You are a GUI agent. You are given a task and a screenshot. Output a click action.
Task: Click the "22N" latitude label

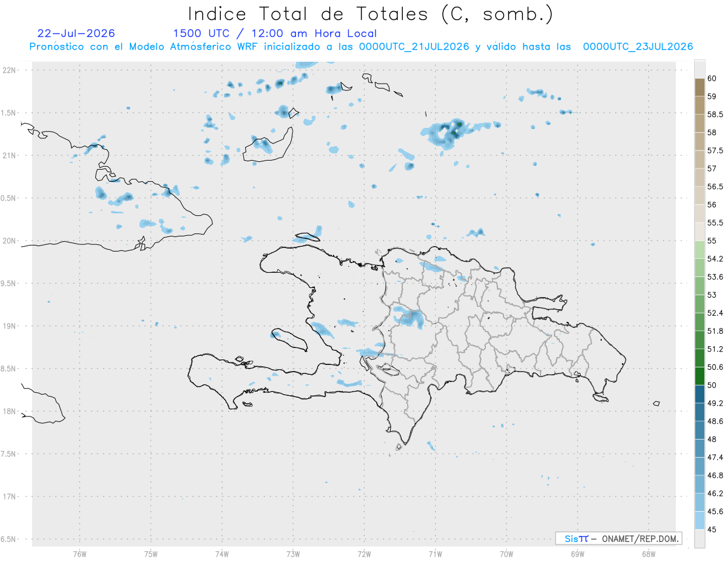point(9,70)
